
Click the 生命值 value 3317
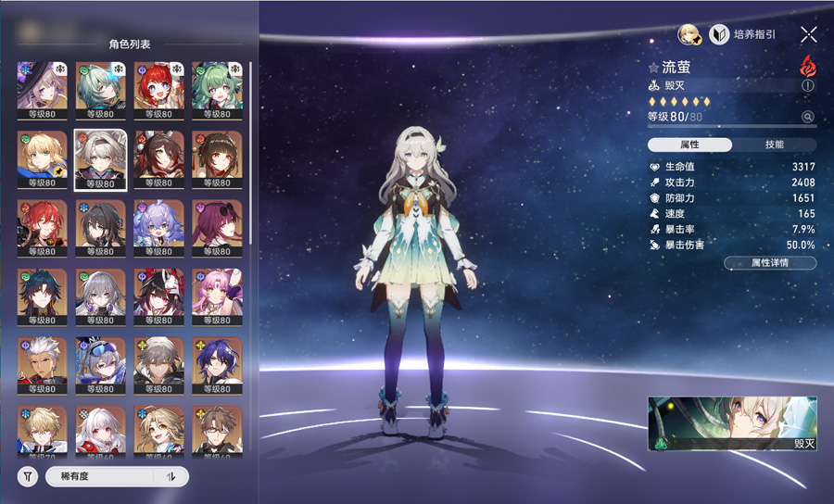(x=803, y=167)
